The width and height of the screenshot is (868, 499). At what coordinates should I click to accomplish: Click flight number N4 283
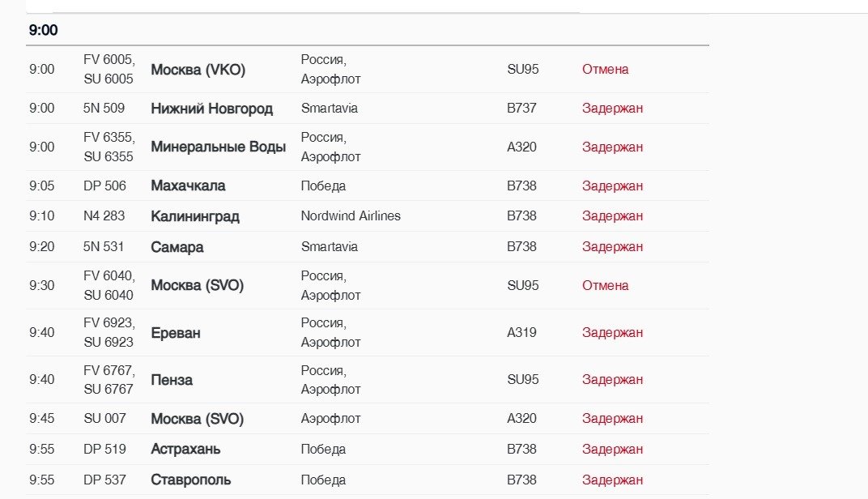(x=104, y=216)
